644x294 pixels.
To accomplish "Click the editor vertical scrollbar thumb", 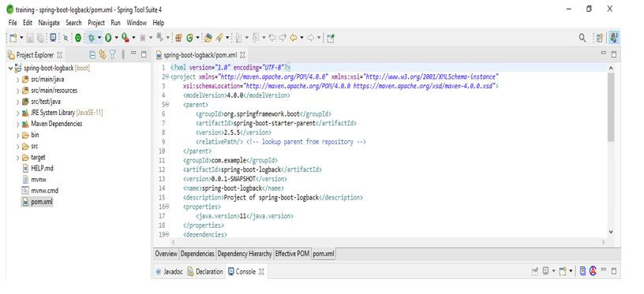I will (611, 107).
